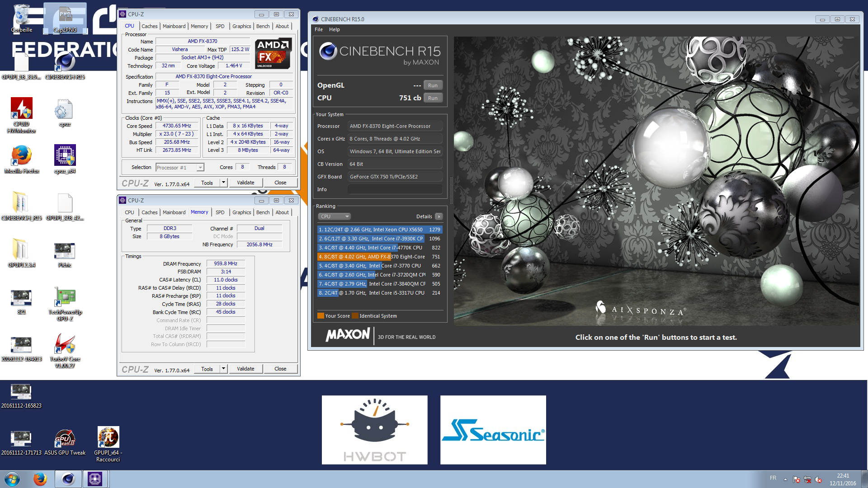This screenshot has width=868, height=488.
Task: Click the Seasonic logo image
Action: (493, 430)
